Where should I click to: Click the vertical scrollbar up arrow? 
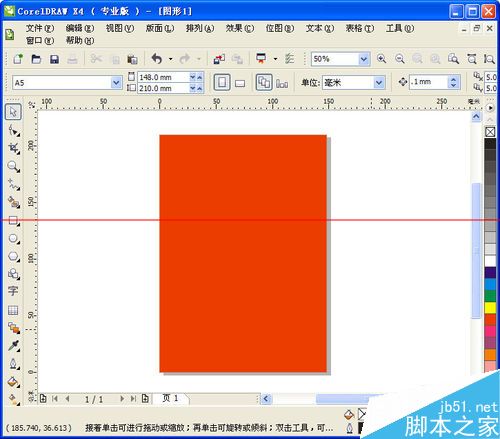tap(476, 117)
